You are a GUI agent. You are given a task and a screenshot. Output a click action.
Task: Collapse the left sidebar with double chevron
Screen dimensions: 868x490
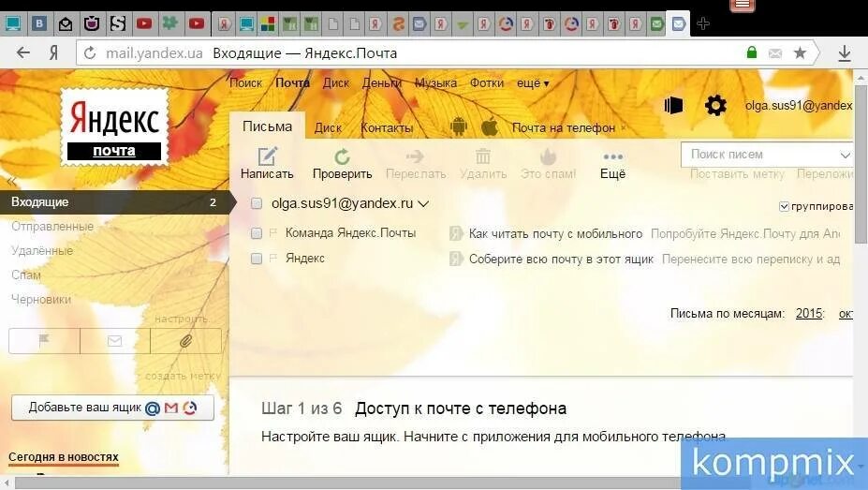point(11,181)
